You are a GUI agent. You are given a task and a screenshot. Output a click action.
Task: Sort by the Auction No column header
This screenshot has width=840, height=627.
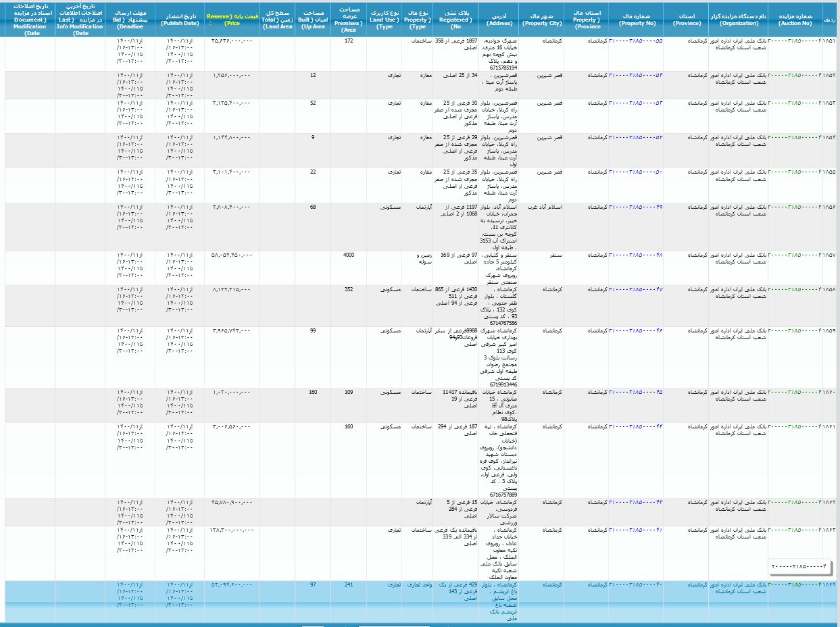point(794,18)
